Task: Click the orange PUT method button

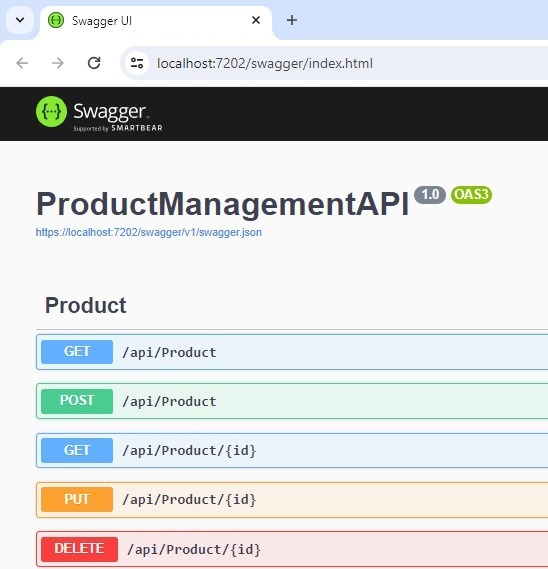Action: coord(77,499)
